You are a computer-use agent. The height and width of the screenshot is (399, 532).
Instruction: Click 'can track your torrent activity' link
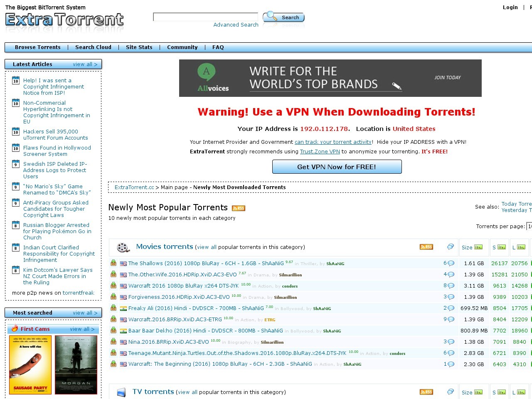(x=333, y=142)
